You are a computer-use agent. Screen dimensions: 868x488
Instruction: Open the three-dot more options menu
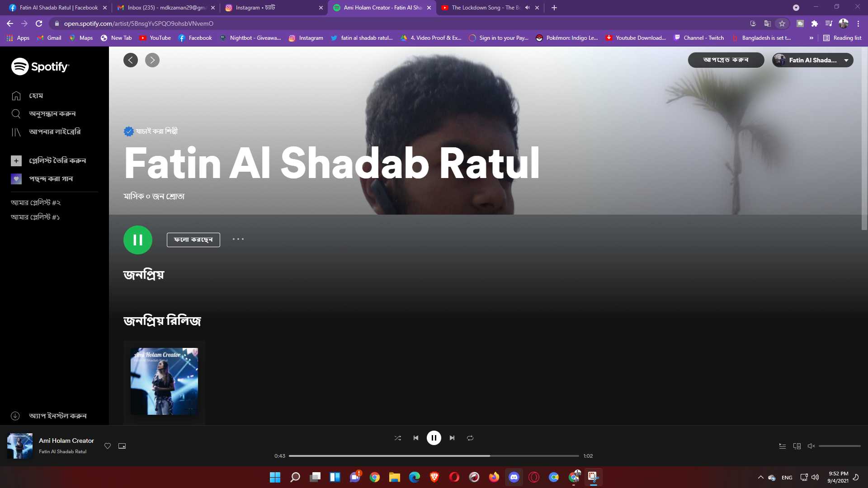pyautogui.click(x=238, y=239)
